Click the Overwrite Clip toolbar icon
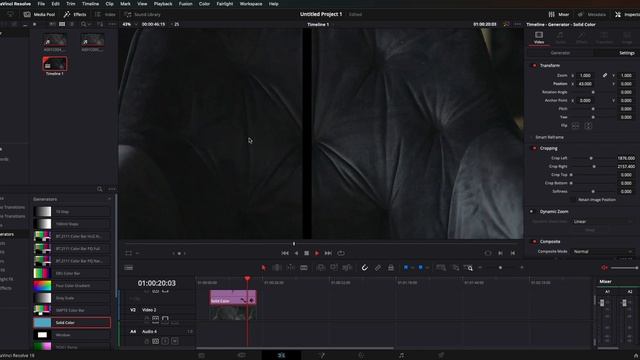640x360 pixels. [334, 268]
